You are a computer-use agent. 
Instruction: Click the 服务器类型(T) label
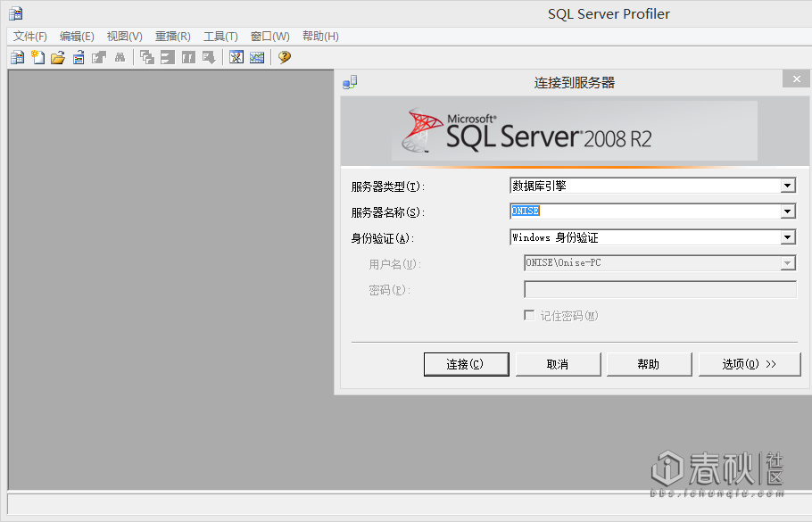coord(387,186)
